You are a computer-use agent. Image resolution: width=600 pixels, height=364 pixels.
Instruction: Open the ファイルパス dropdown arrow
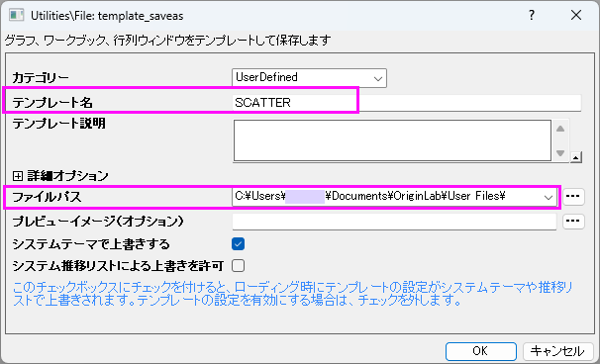tap(548, 197)
